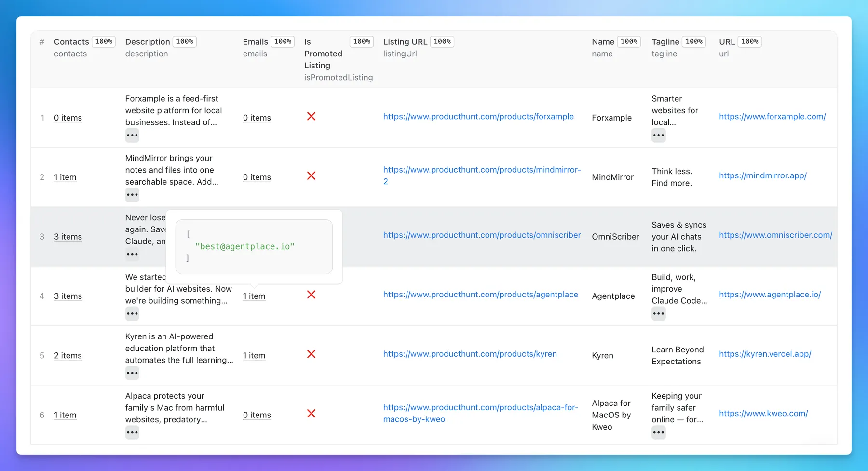868x471 pixels.
Task: Select the Contacts column header
Action: pos(71,42)
